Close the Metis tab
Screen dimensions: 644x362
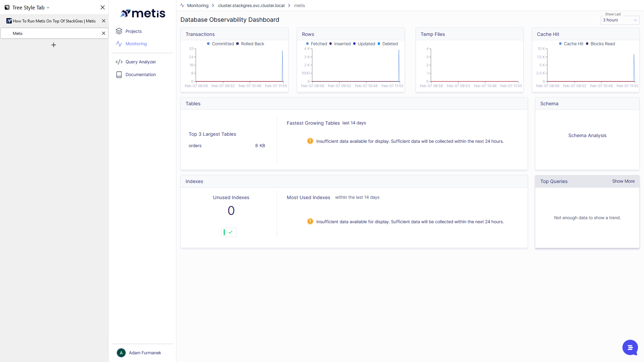tap(104, 33)
